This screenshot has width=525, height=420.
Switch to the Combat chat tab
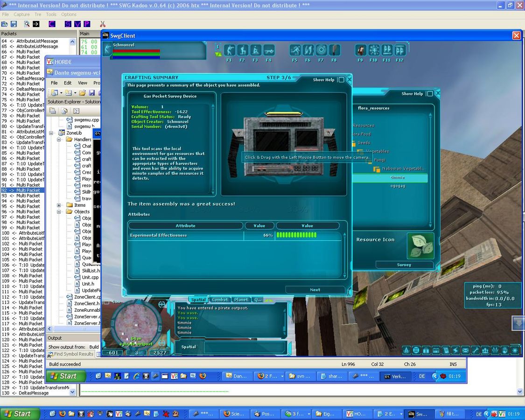pyautogui.click(x=220, y=300)
